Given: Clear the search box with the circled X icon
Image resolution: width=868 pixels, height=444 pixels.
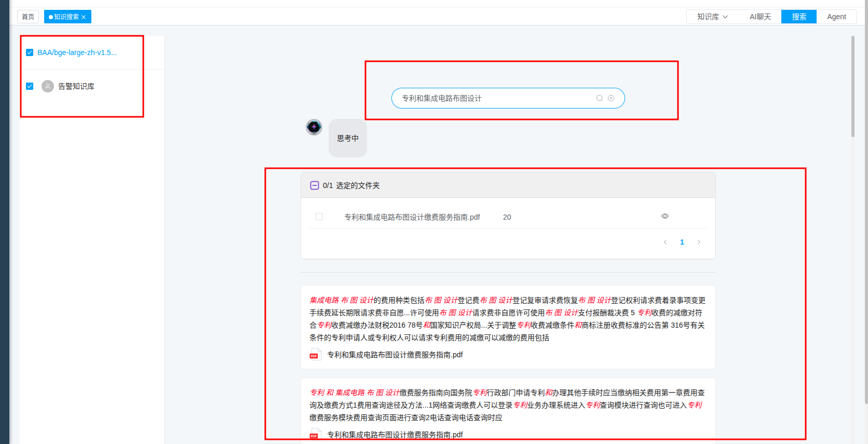Looking at the screenshot, I should point(611,98).
